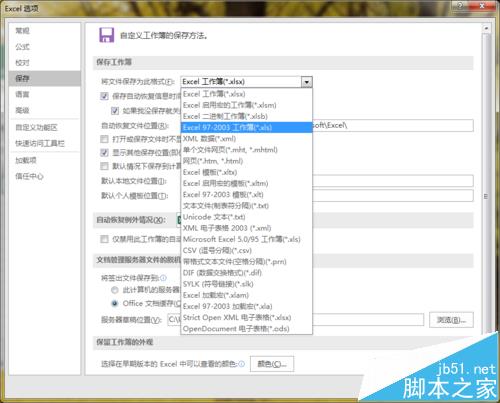
Task: Toggle save to computer by default checkbox
Action: (x=104, y=166)
